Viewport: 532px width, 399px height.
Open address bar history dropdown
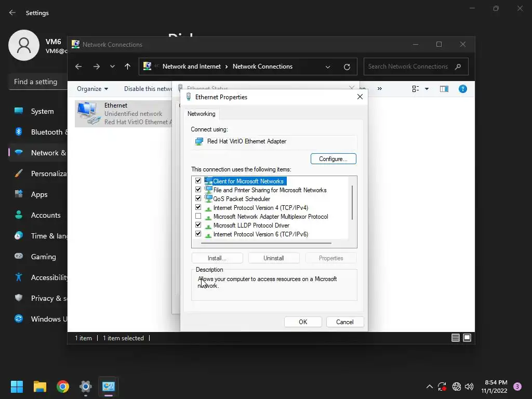[x=328, y=67]
